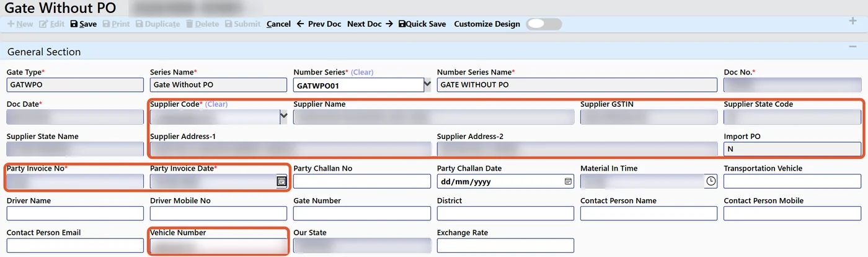The height and width of the screenshot is (257, 868).
Task: Open the Material In Time clock picker
Action: 711,181
